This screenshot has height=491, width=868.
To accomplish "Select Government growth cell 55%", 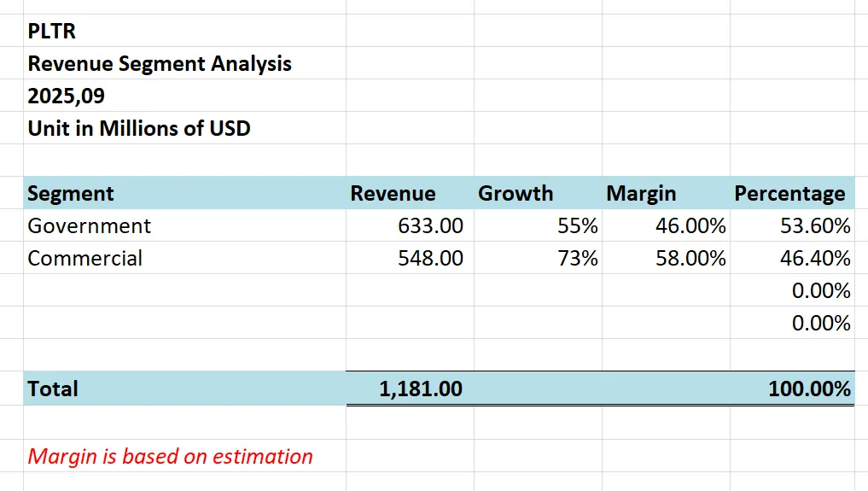I will [538, 225].
